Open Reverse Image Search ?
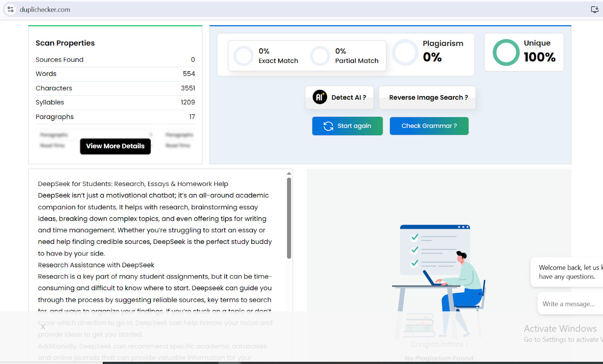 click(x=427, y=97)
